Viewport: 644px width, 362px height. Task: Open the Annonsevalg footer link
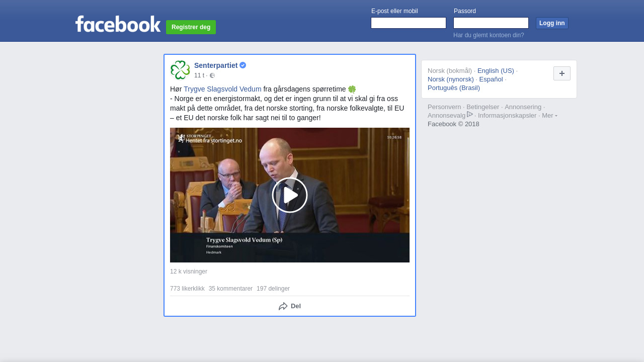[446, 115]
